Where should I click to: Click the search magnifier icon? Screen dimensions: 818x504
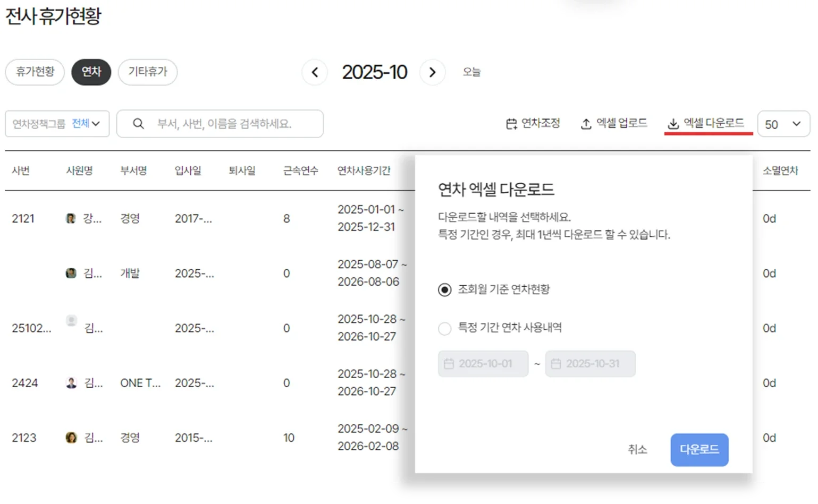tap(138, 124)
